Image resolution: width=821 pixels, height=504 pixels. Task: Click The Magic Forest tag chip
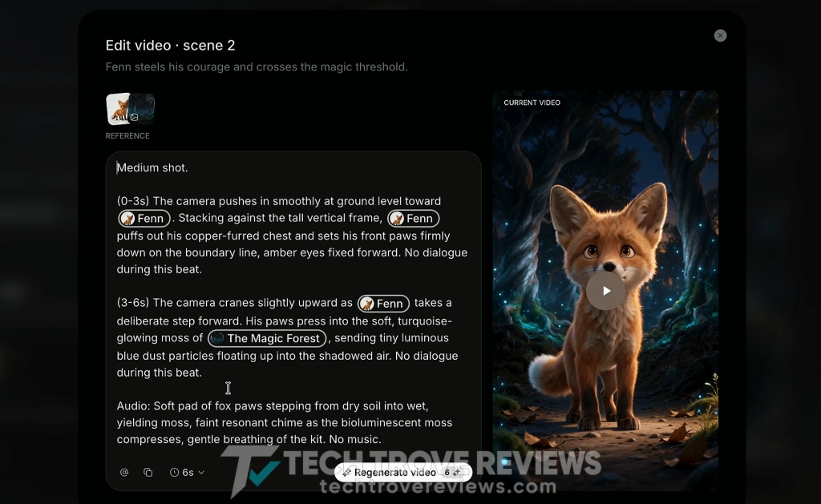(x=267, y=339)
